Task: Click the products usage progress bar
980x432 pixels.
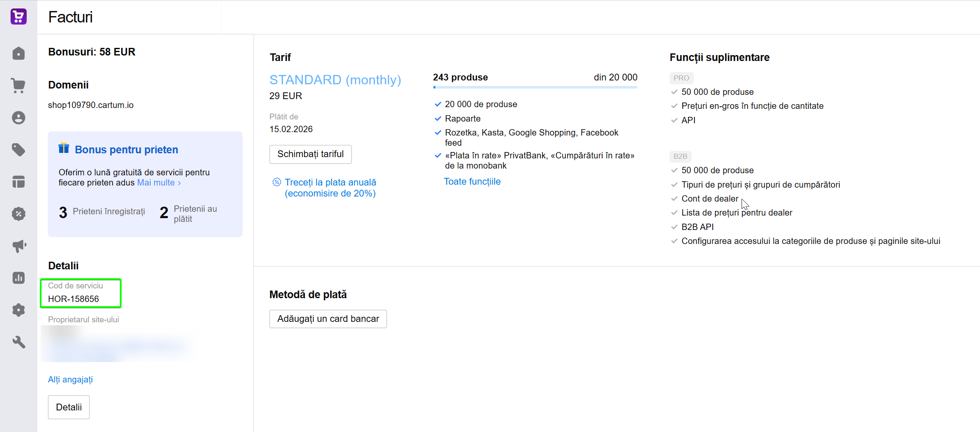Action: 535,87
